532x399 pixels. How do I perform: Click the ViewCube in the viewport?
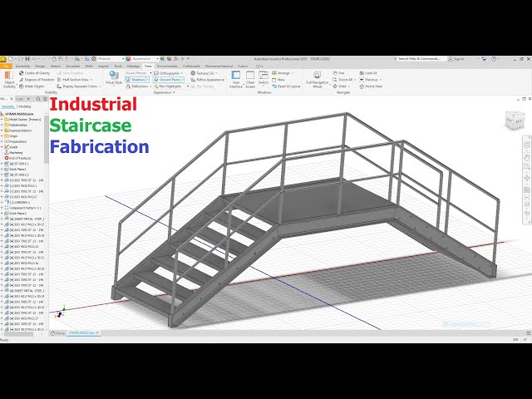pos(515,121)
